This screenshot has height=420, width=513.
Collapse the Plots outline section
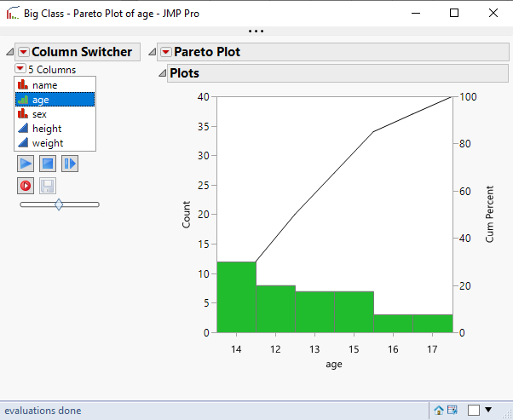[x=162, y=73]
